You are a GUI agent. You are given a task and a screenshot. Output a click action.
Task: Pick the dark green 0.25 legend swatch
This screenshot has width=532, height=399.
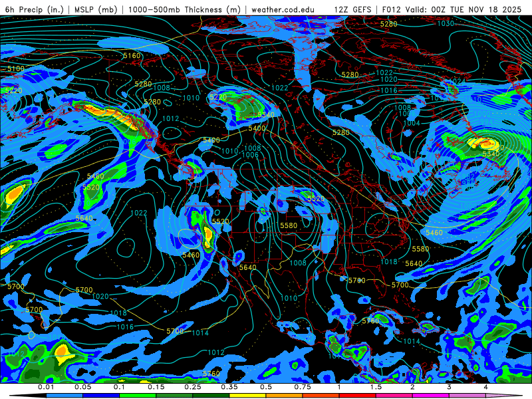click(x=211, y=396)
